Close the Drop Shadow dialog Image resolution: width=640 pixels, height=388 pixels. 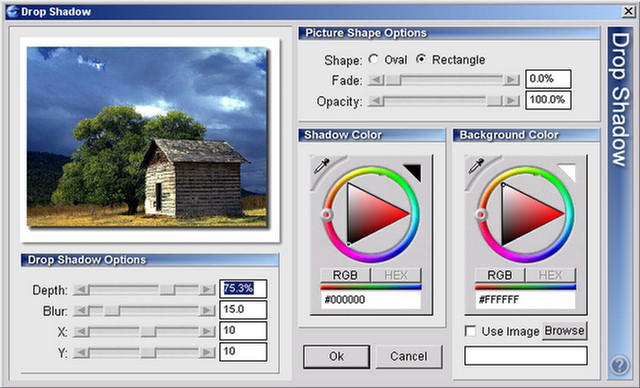click(628, 11)
